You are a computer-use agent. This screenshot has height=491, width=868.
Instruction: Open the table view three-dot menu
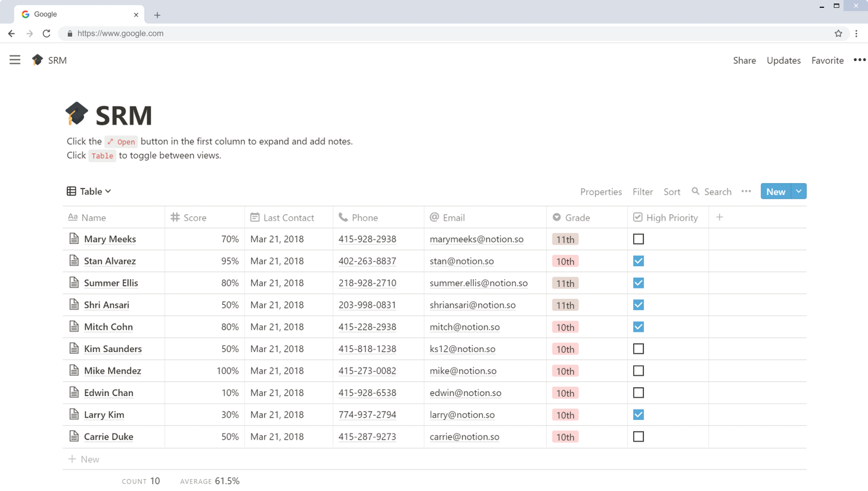(x=746, y=191)
